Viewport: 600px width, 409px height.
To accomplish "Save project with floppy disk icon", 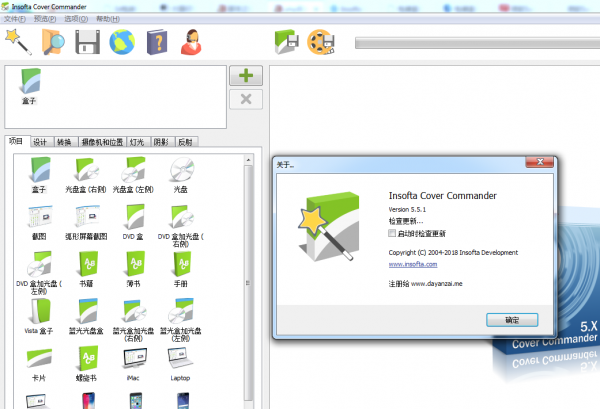I will coord(87,42).
